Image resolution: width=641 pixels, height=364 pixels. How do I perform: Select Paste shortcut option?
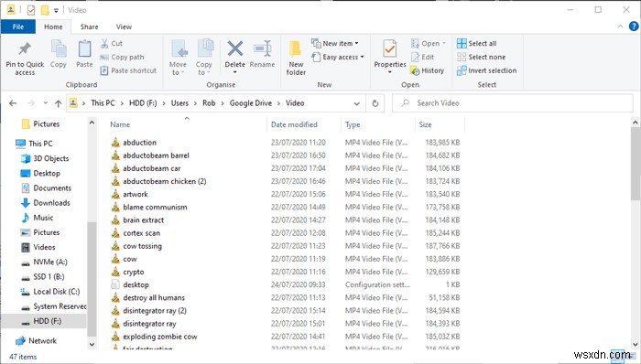click(128, 70)
